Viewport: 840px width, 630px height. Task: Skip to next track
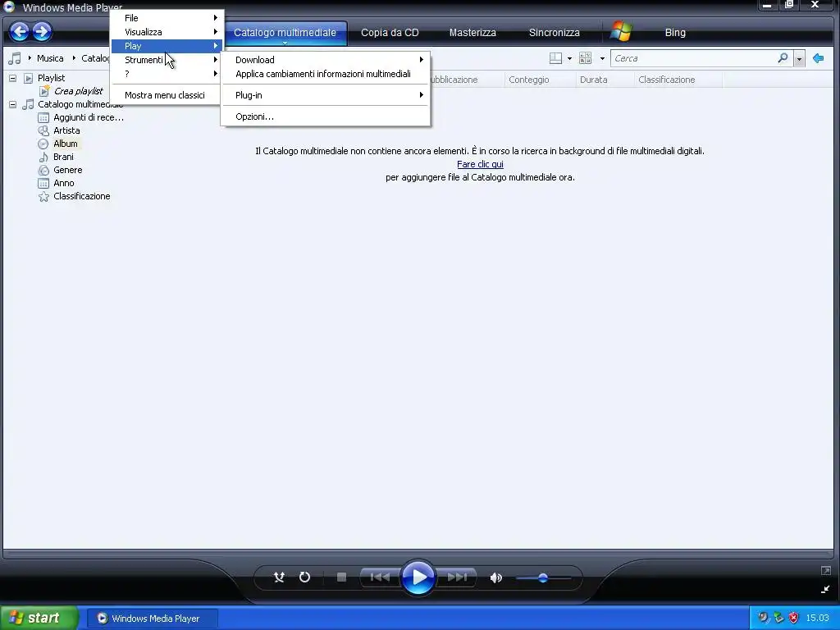coord(457,577)
